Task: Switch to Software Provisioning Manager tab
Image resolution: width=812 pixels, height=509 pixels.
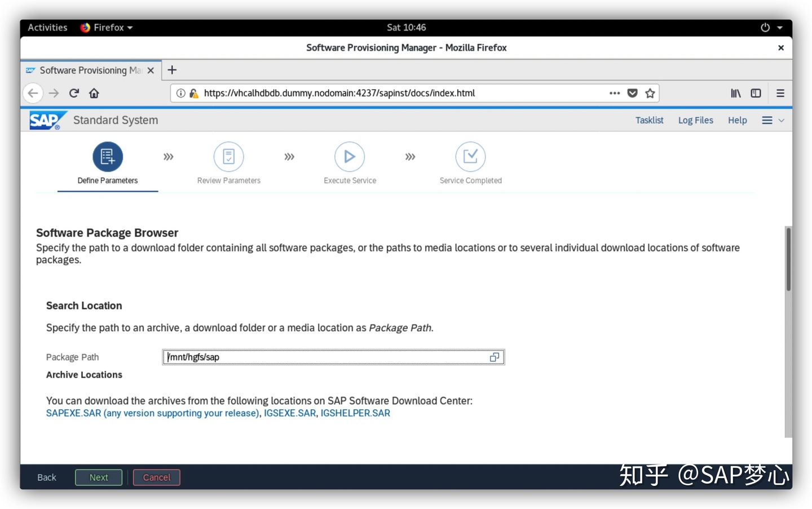Action: 90,71
